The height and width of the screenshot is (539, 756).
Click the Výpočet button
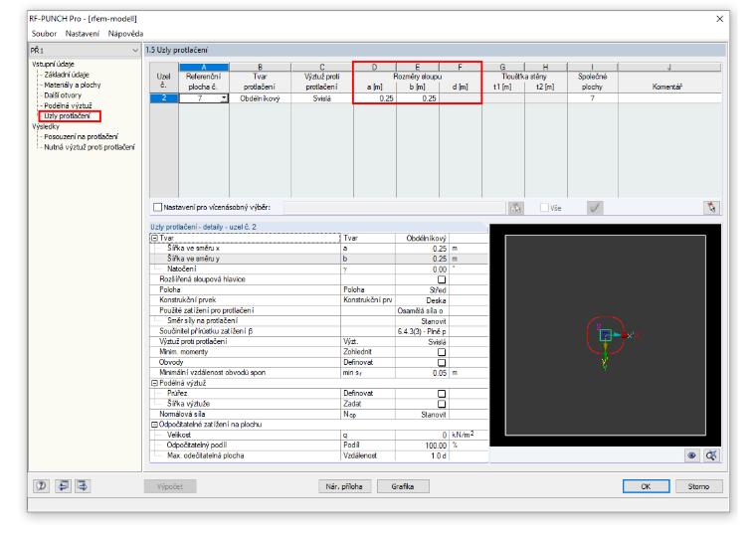170,486
